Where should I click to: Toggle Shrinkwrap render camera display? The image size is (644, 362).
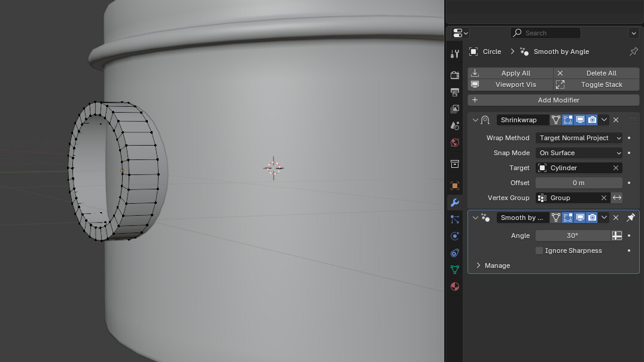click(592, 120)
